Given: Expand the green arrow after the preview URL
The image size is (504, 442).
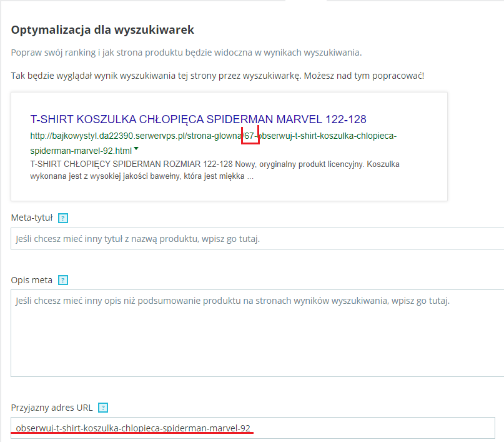Looking at the screenshot, I should pos(136,149).
